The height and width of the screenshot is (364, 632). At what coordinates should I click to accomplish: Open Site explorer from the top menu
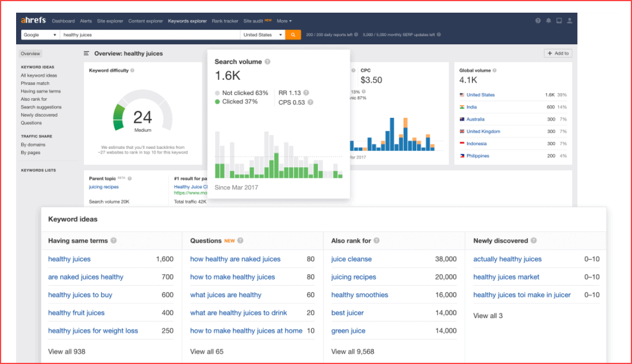coord(110,21)
